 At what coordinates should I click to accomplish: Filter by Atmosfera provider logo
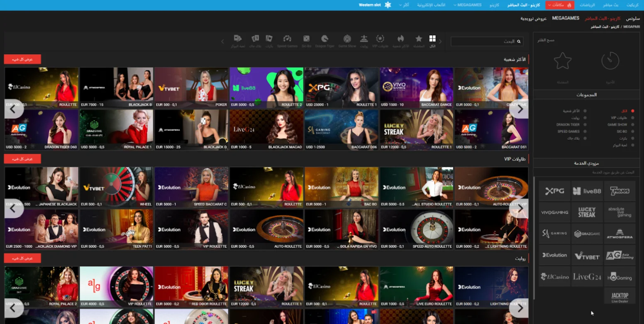620,234
